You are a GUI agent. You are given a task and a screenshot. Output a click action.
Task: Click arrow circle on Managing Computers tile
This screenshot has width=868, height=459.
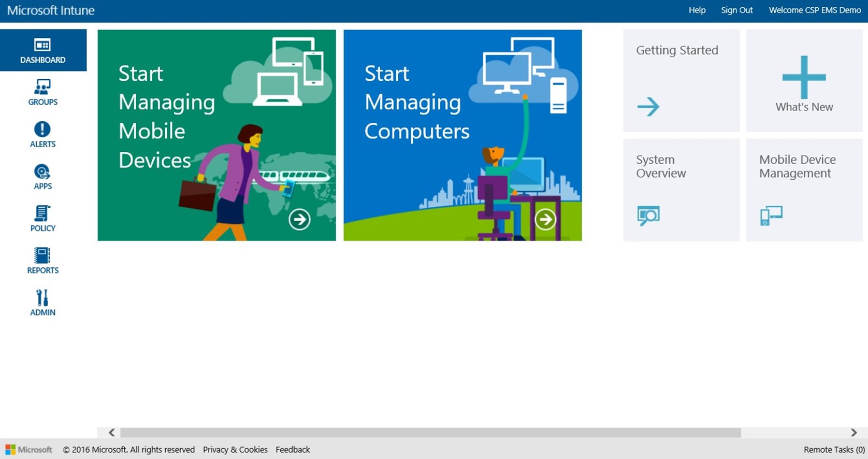pos(545,219)
